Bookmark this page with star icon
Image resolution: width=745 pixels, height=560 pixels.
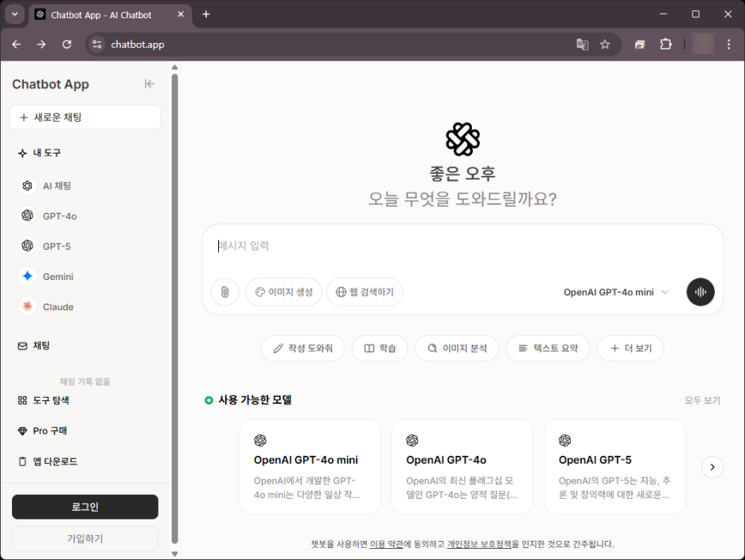point(604,45)
